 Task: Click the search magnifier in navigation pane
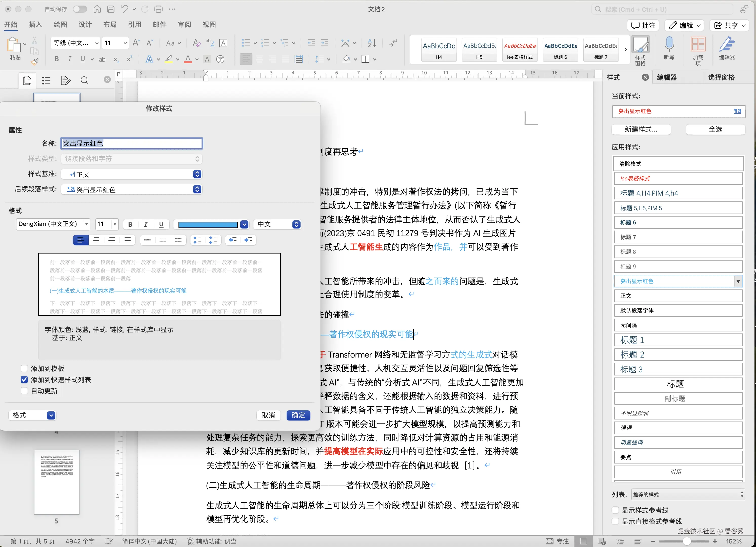(x=85, y=80)
